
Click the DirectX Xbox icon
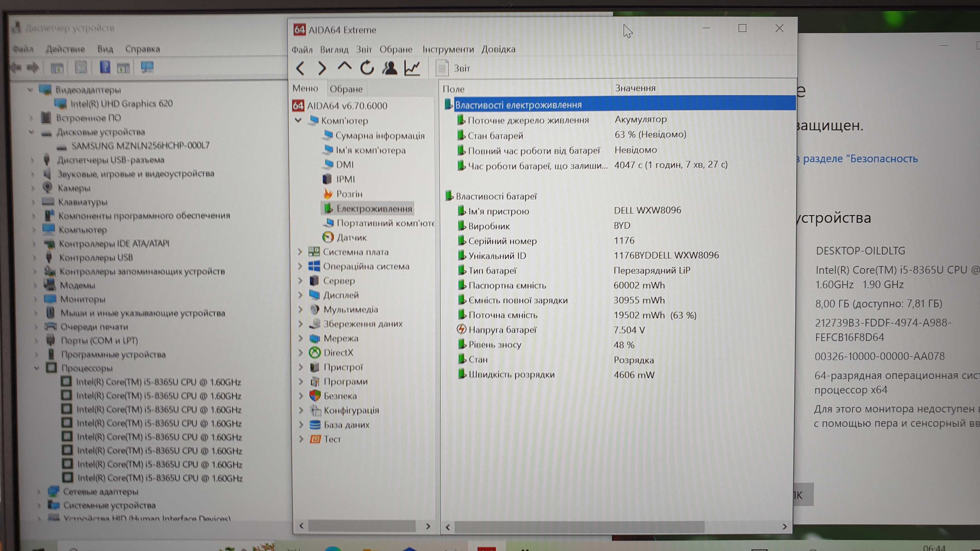315,353
